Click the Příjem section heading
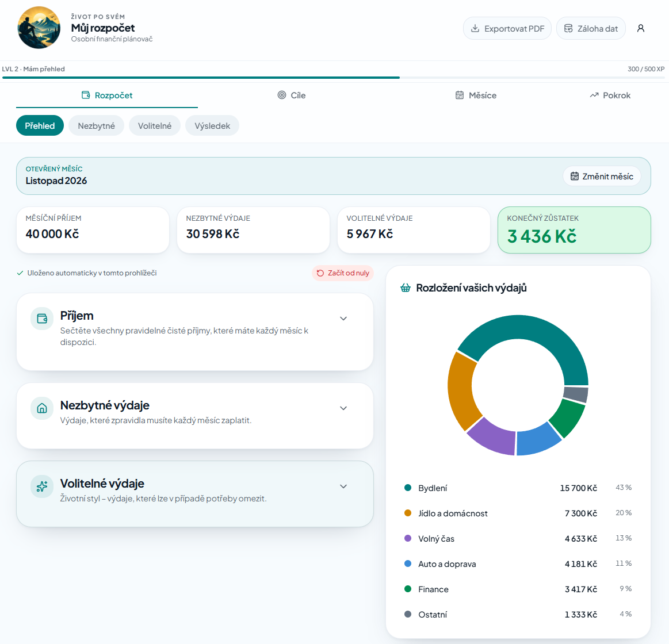The width and height of the screenshot is (669, 644). click(77, 316)
